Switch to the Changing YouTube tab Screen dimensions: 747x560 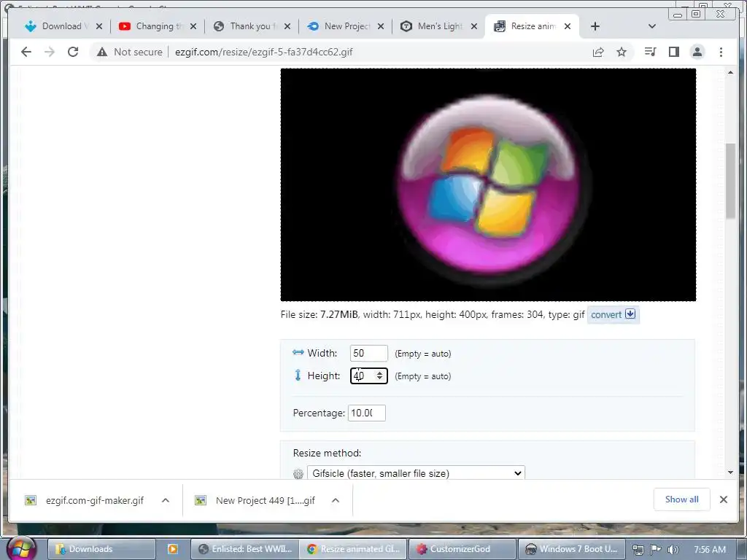pos(156,26)
